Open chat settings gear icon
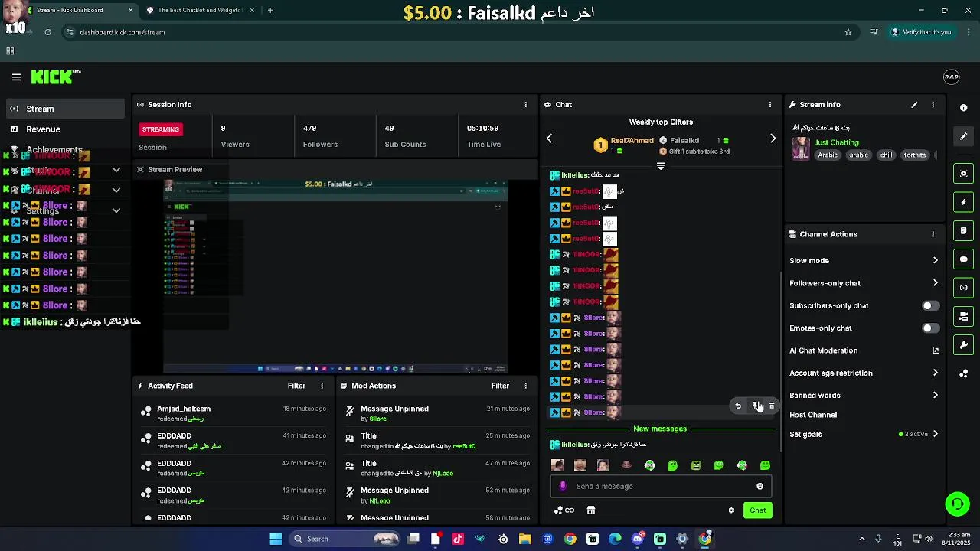980x551 pixels. click(x=731, y=510)
